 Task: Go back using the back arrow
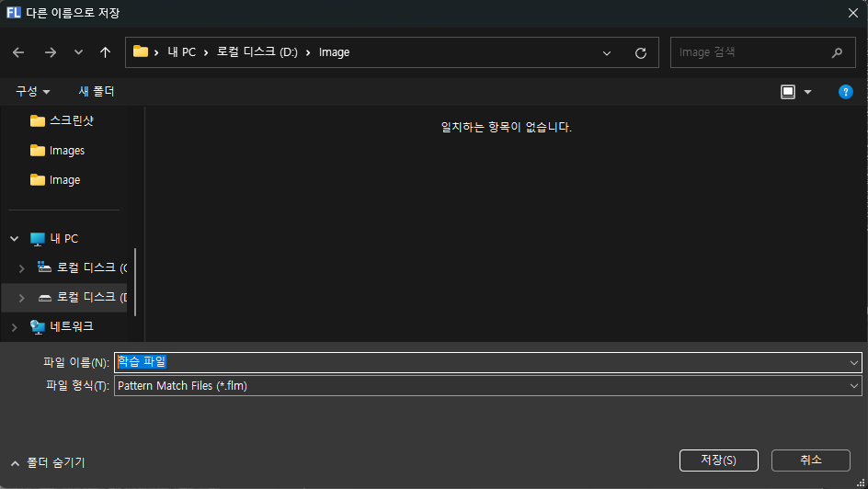[x=18, y=52]
